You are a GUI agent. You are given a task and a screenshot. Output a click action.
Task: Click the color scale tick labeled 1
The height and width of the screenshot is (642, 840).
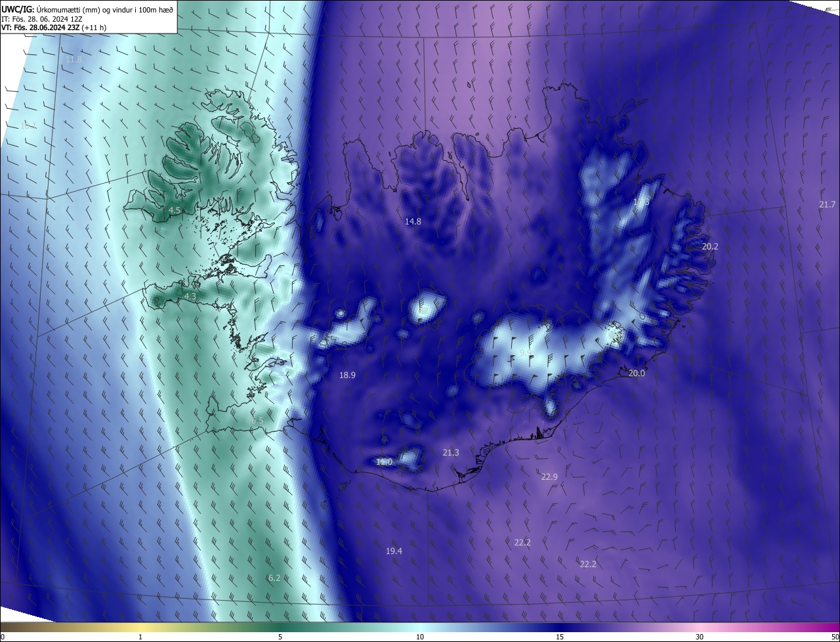(x=140, y=637)
